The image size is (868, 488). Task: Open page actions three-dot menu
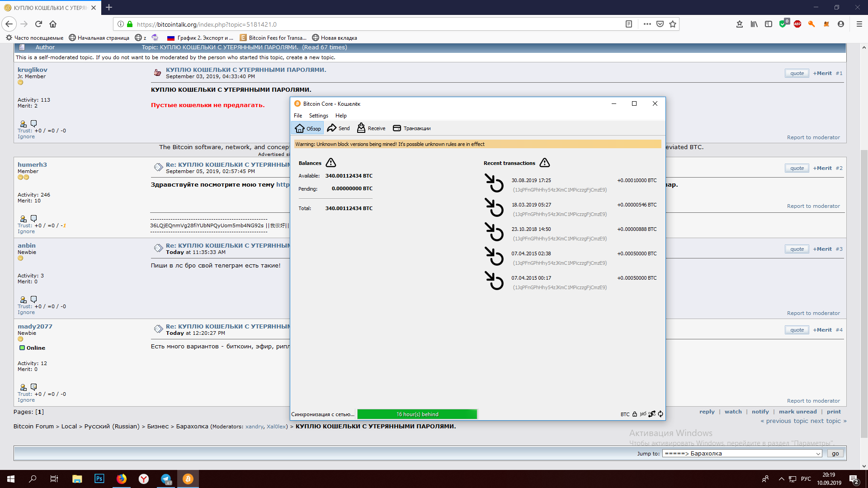pos(647,24)
